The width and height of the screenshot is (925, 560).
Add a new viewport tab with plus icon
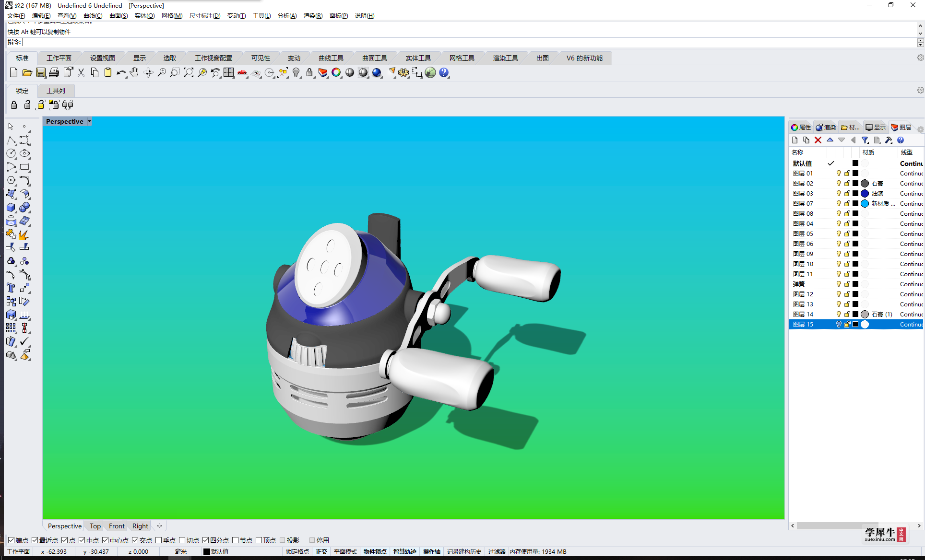point(159,526)
